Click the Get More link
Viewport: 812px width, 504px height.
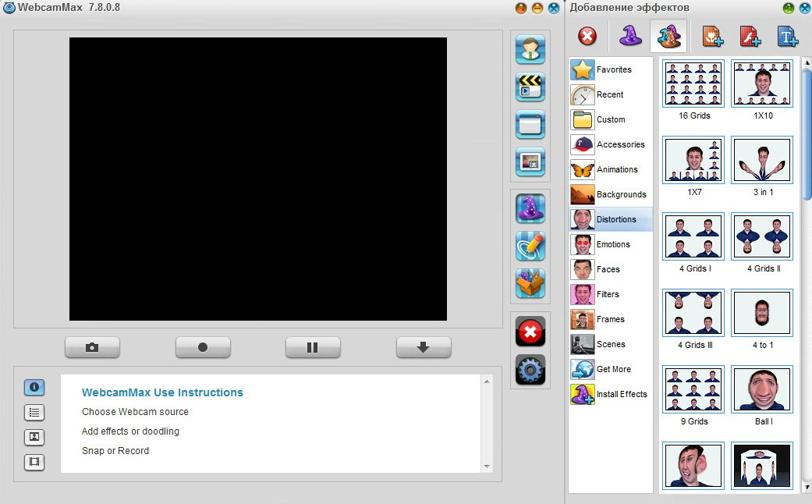click(611, 369)
